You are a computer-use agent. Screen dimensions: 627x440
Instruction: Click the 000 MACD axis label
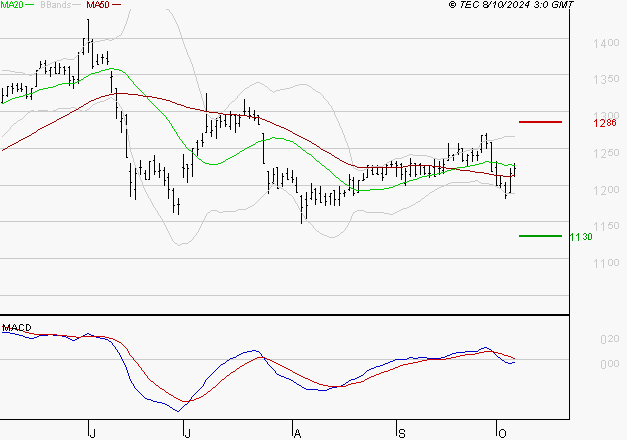(610, 364)
